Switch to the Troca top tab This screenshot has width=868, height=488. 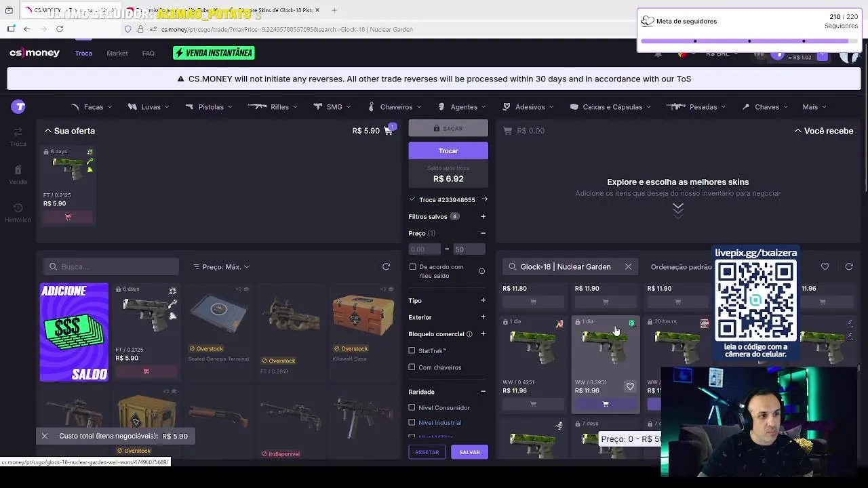tap(83, 53)
